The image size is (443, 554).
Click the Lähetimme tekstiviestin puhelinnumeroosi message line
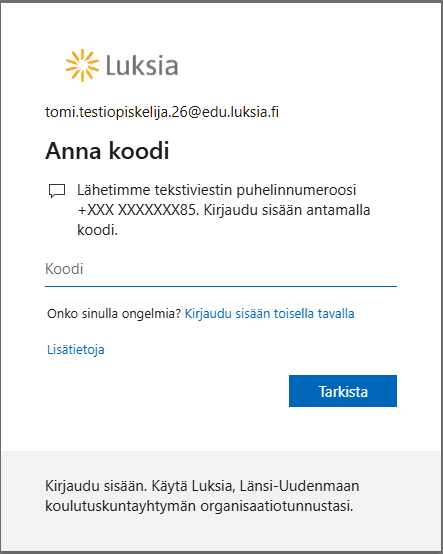(217, 190)
